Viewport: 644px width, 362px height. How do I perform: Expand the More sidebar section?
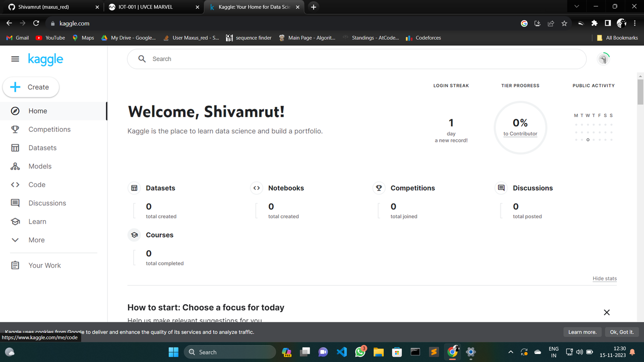53,240
